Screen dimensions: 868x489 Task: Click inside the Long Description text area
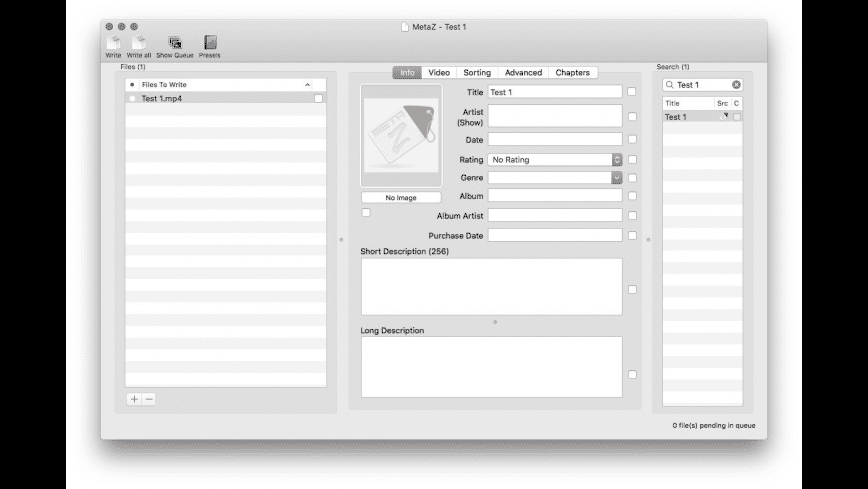click(x=491, y=366)
